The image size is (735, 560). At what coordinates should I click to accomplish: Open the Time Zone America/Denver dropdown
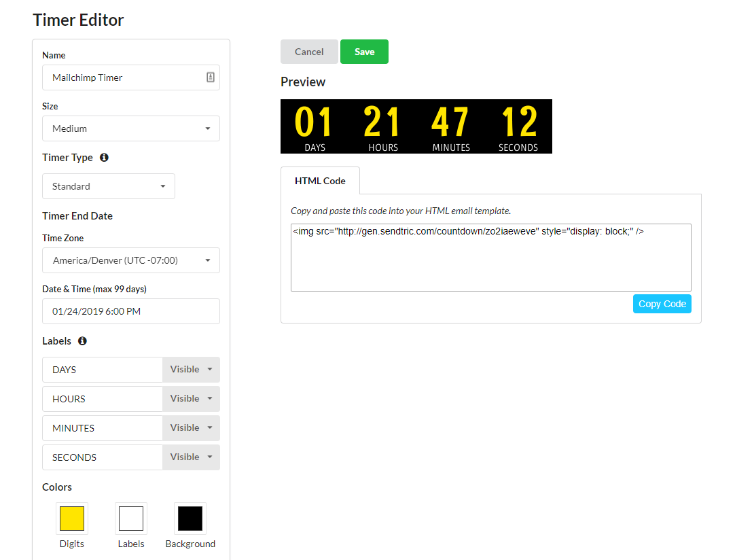click(x=131, y=260)
